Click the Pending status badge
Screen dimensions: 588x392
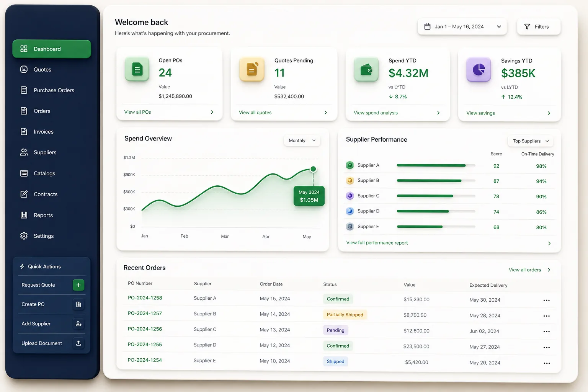point(336,330)
